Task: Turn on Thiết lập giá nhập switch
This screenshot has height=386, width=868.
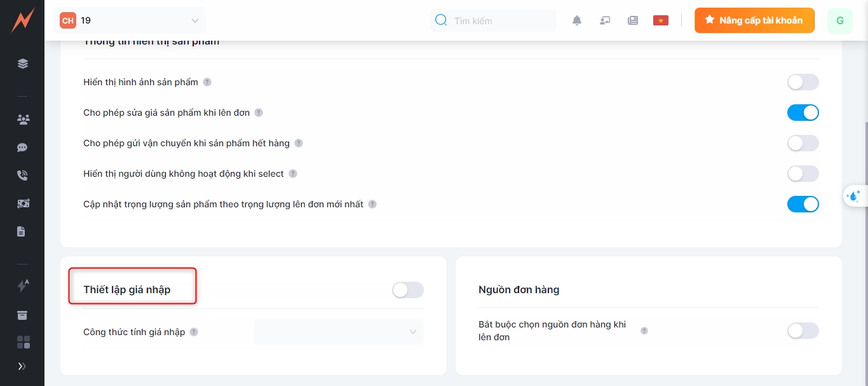Action: tap(407, 290)
